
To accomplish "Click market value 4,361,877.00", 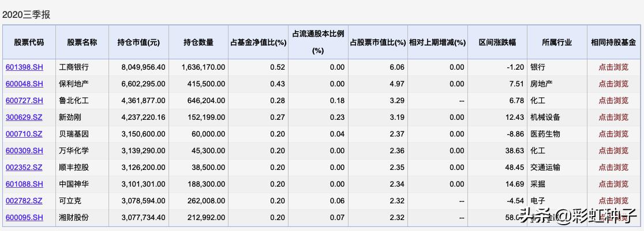I will [143, 101].
